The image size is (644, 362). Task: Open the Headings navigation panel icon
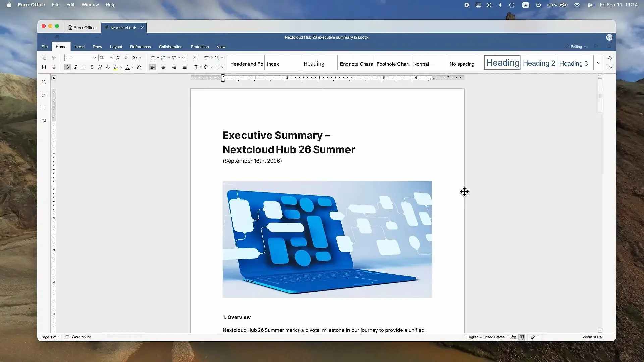(x=44, y=108)
